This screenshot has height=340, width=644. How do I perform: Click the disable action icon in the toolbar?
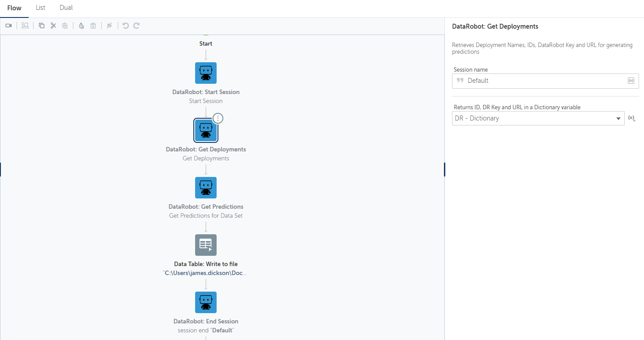click(109, 26)
